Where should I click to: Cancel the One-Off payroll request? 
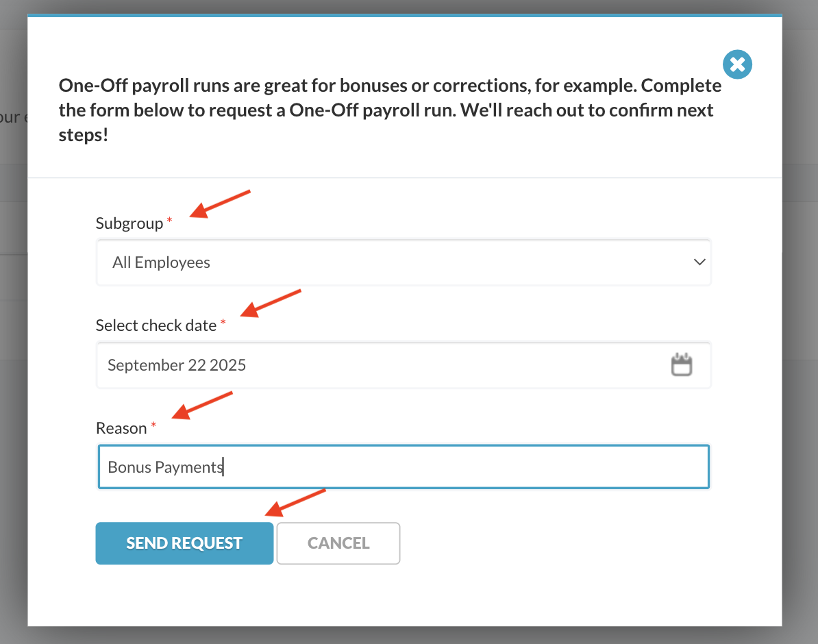pyautogui.click(x=338, y=543)
